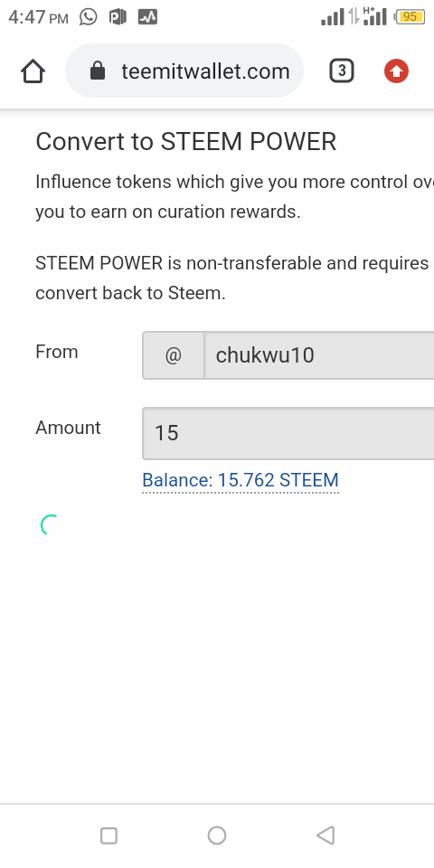
Task: Tap the activity monitor notification icon
Action: point(147,17)
